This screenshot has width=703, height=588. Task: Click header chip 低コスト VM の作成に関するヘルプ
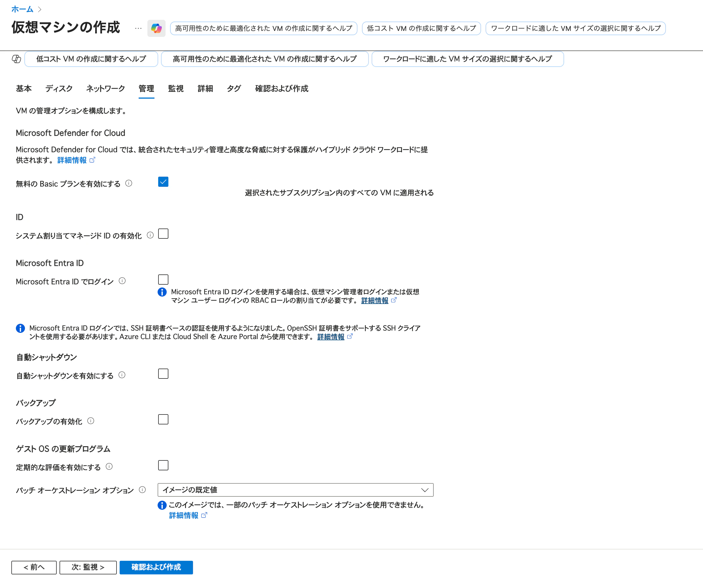421,28
